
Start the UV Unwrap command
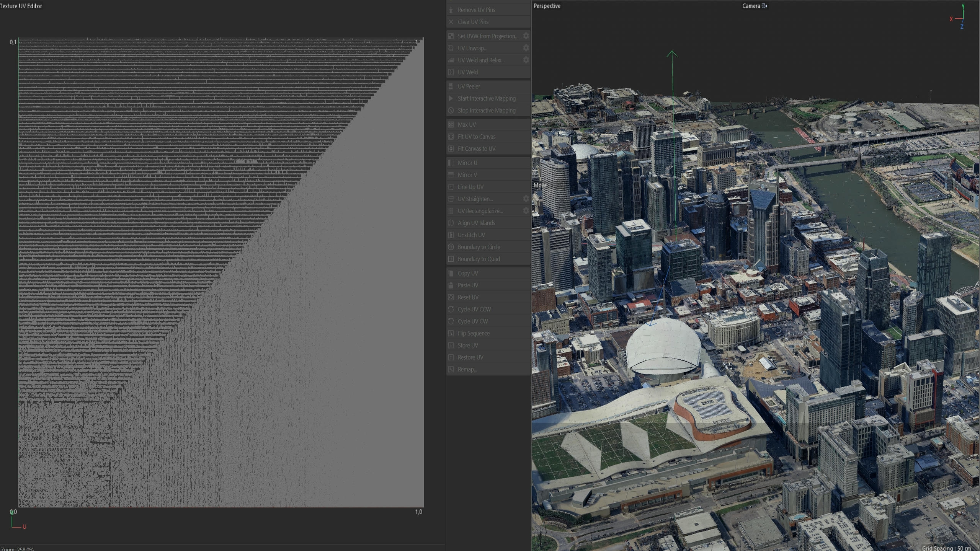(483, 48)
